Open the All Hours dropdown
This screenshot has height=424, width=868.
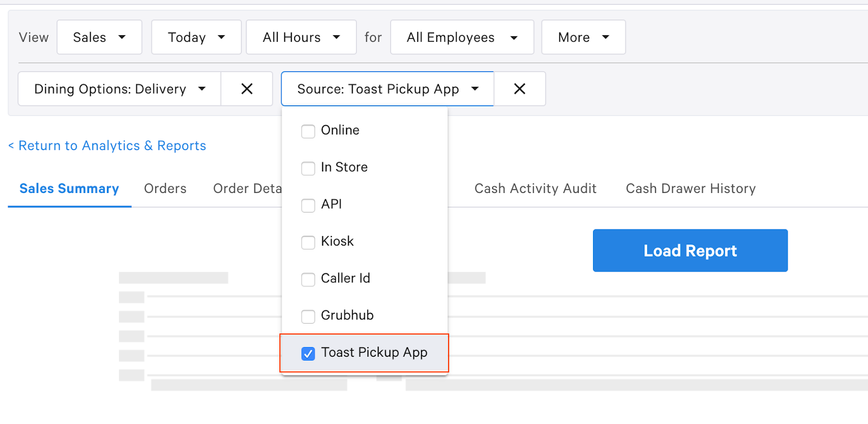click(301, 37)
